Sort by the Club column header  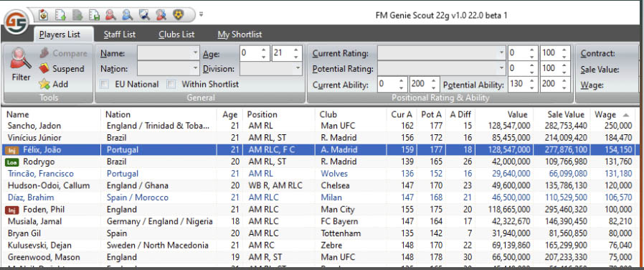click(351, 115)
